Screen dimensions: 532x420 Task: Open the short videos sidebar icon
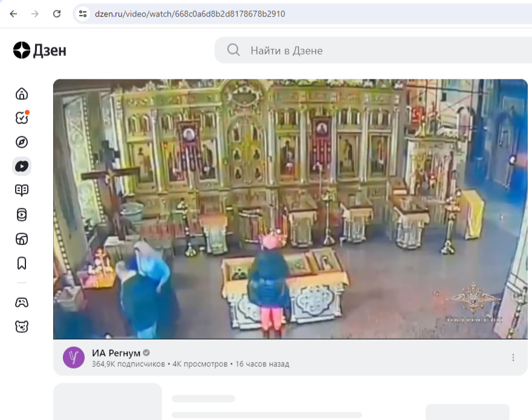coord(22,215)
